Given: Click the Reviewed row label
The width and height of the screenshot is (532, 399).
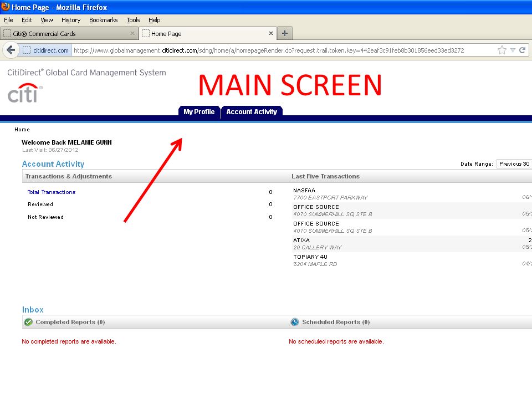Looking at the screenshot, I should pos(40,204).
